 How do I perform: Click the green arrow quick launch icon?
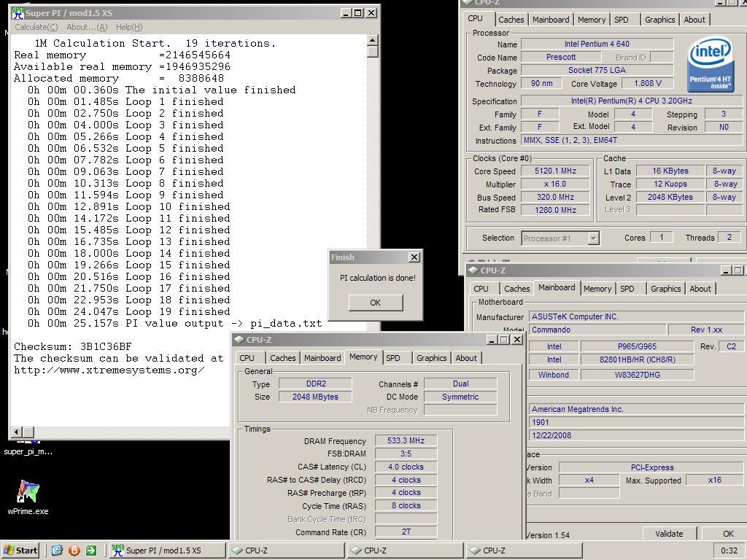91,551
